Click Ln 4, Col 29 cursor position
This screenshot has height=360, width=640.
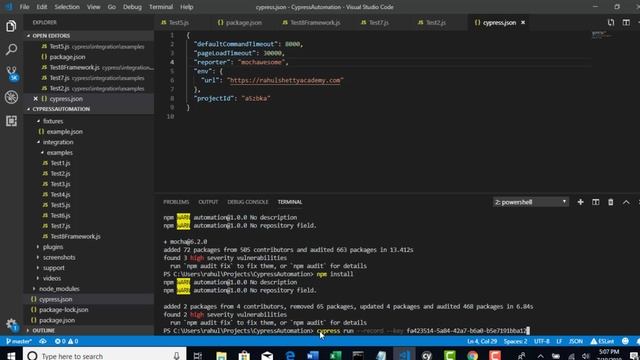[482, 341]
